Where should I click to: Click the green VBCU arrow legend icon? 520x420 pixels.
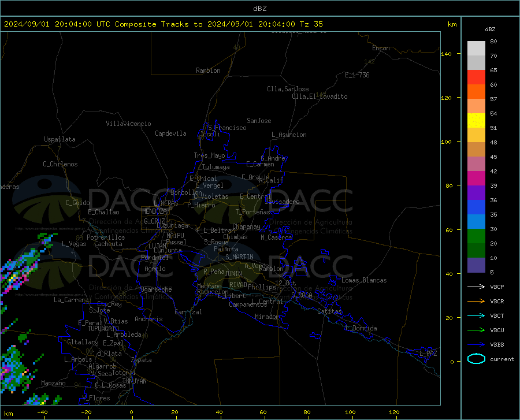(476, 330)
